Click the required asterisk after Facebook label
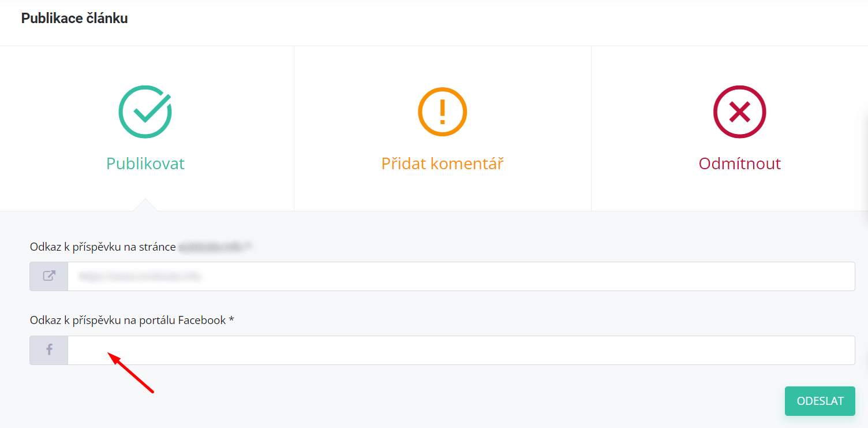The height and width of the screenshot is (428, 868). click(231, 320)
